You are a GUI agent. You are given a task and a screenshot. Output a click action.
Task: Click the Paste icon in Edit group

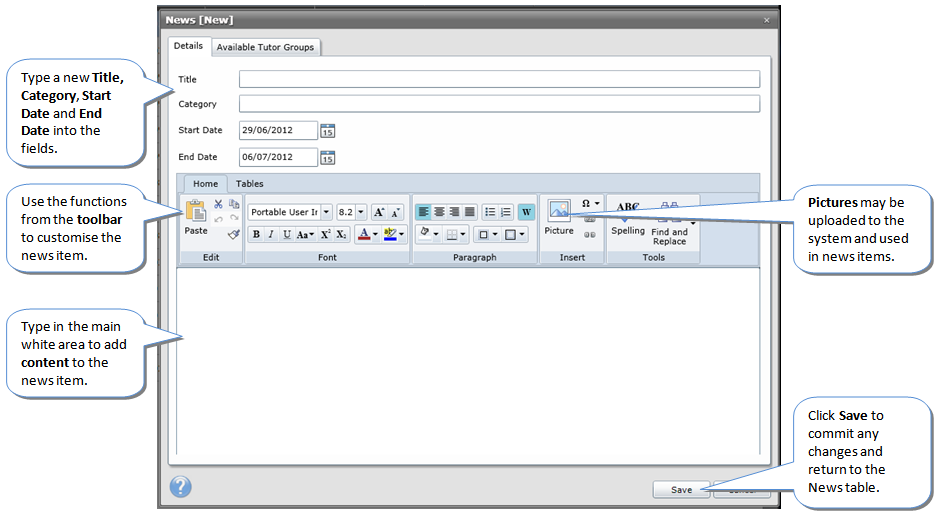pyautogui.click(x=195, y=213)
